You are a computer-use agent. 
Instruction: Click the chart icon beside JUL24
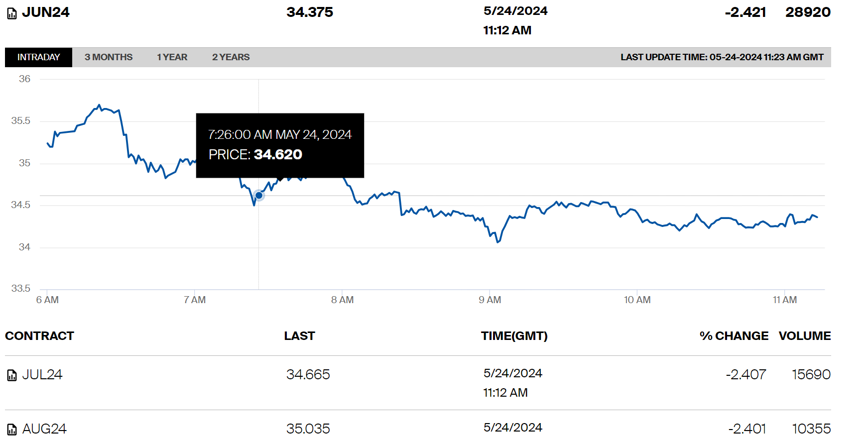(x=12, y=375)
